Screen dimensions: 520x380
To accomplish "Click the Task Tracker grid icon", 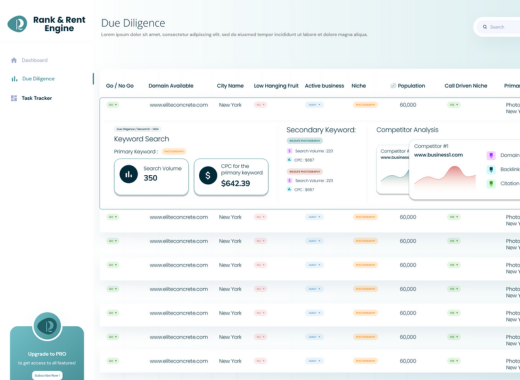I will tap(14, 98).
